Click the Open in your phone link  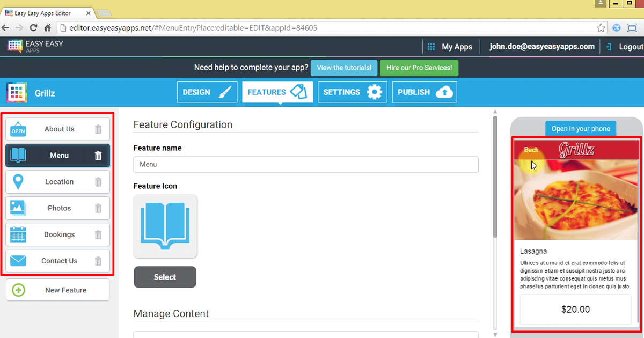581,129
